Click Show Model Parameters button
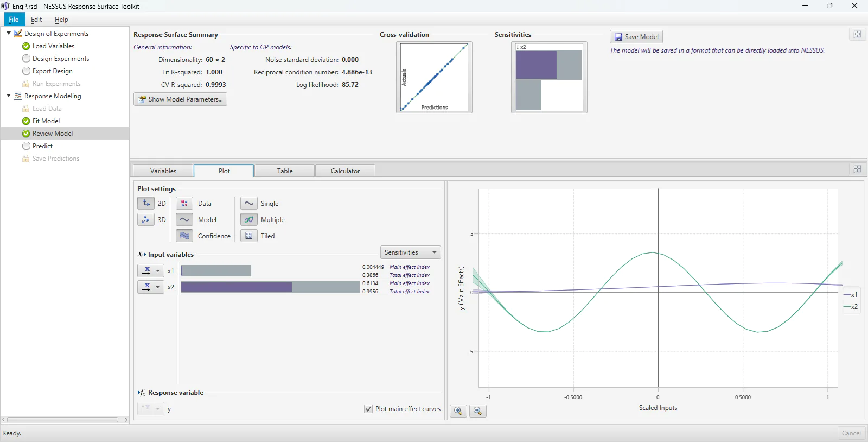The width and height of the screenshot is (868, 442). point(181,99)
